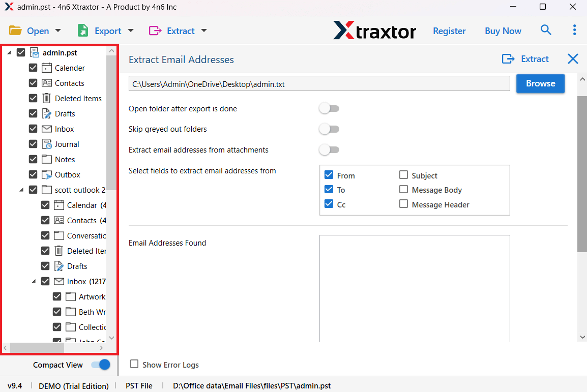
Task: Toggle Extract email addresses from attachments
Action: click(329, 149)
